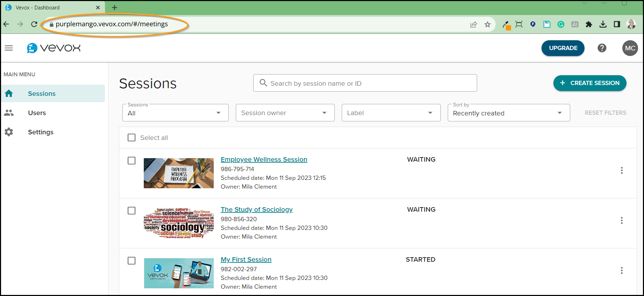The width and height of the screenshot is (644, 296).
Task: Click the search magnifier icon
Action: [263, 83]
